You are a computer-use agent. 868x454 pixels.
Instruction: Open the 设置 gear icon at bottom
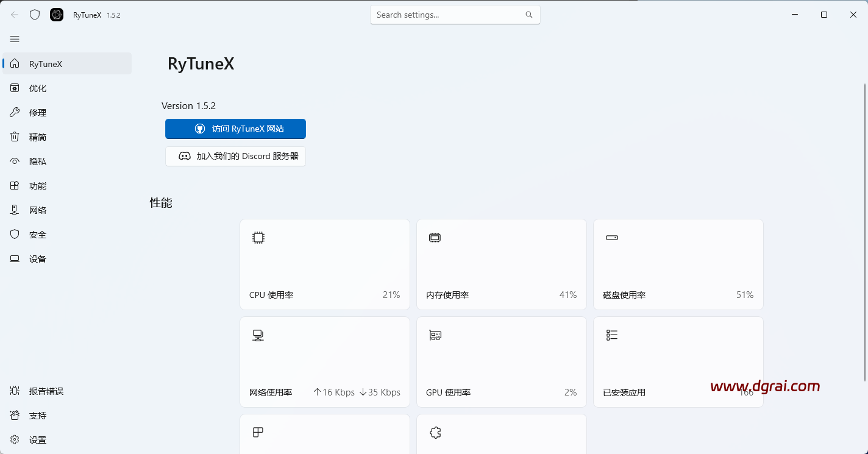point(15,439)
